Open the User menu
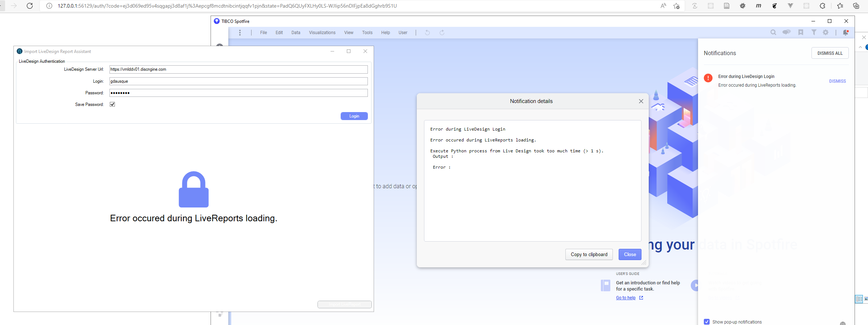The image size is (868, 325). click(x=403, y=33)
